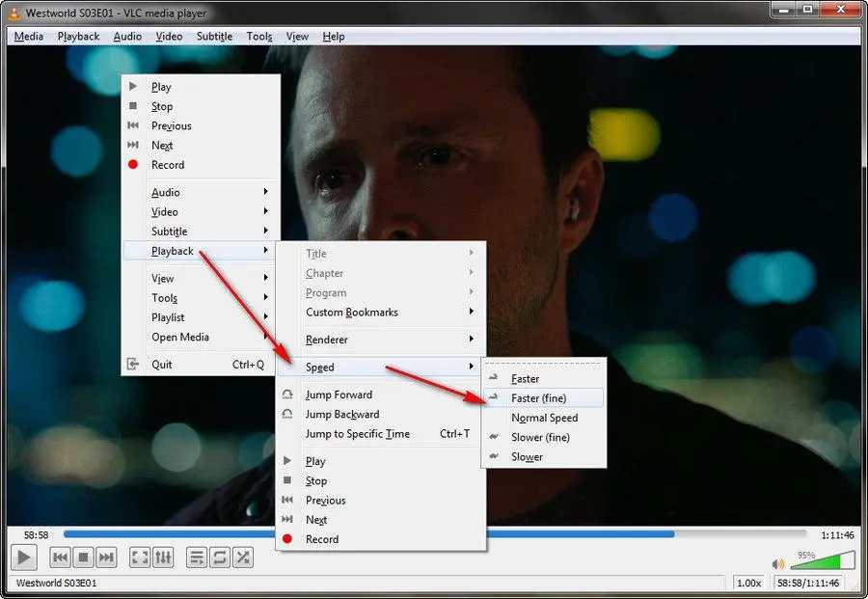
Task: Seek using the playback progress bar
Action: point(435,534)
